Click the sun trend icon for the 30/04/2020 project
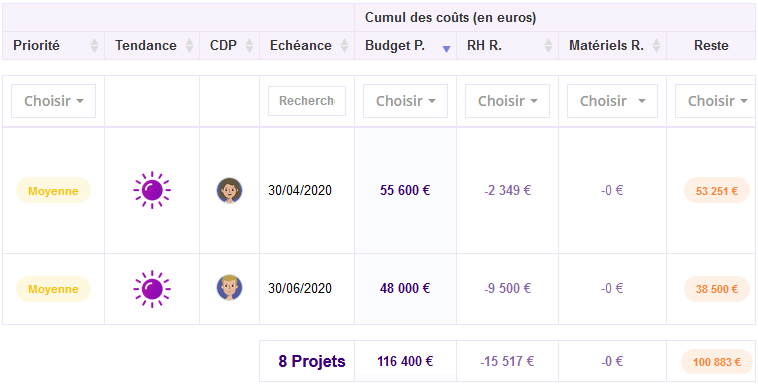This screenshot has width=758, height=385. (x=152, y=190)
